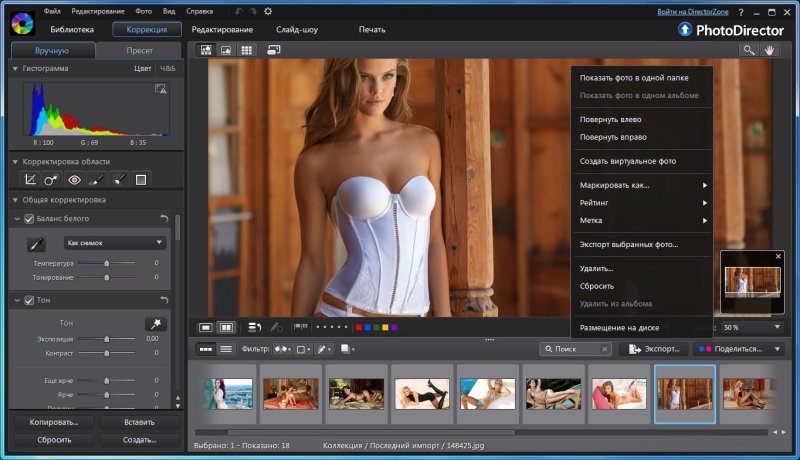This screenshot has height=460, width=800.
Task: Click the exposure slider handle
Action: point(107,339)
